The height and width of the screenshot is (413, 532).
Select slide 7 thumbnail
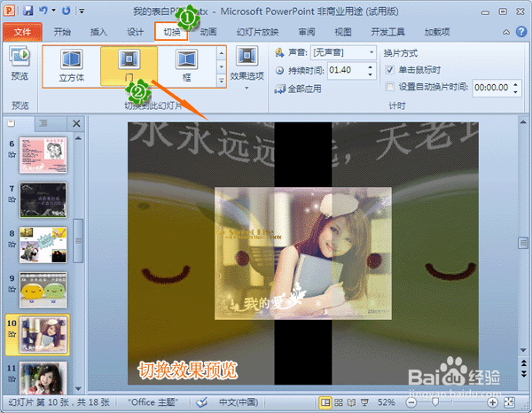click(x=43, y=200)
